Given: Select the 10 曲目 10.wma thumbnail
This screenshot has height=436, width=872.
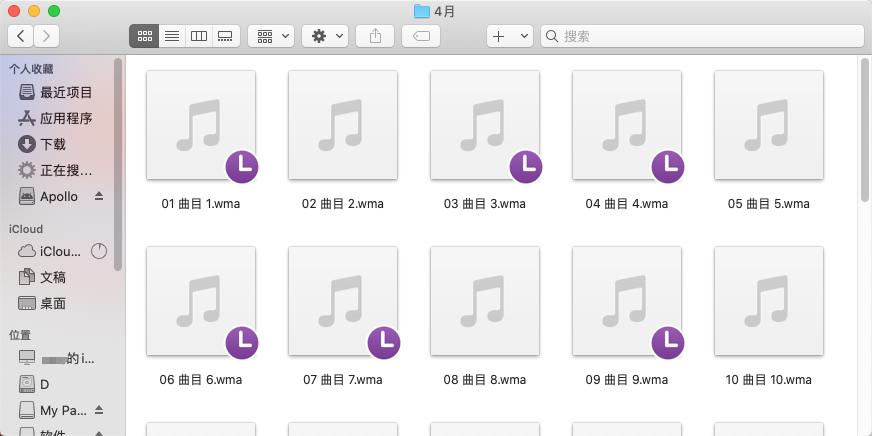Looking at the screenshot, I should pos(769,301).
